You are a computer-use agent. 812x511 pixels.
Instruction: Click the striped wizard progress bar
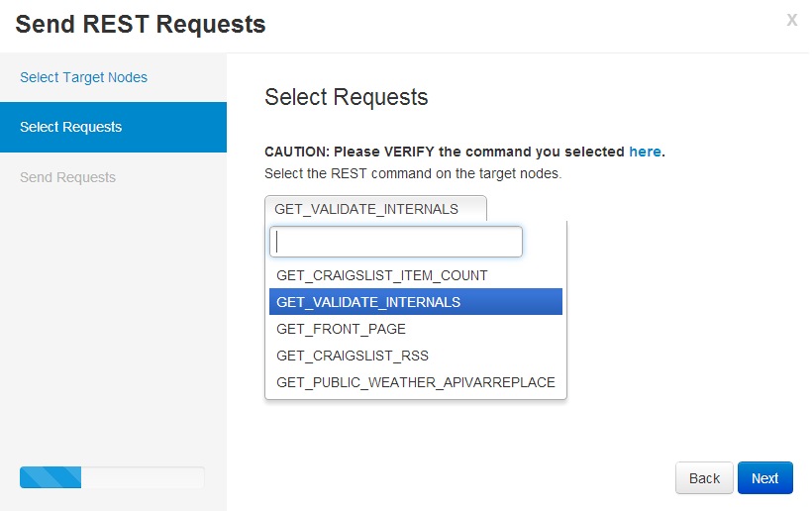(x=51, y=476)
